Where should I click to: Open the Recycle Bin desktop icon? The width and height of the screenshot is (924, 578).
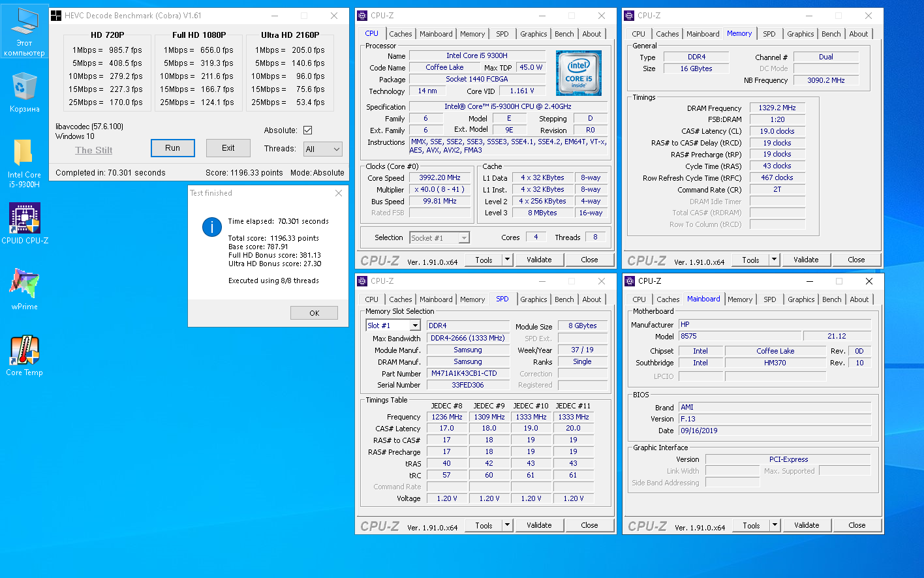click(24, 93)
